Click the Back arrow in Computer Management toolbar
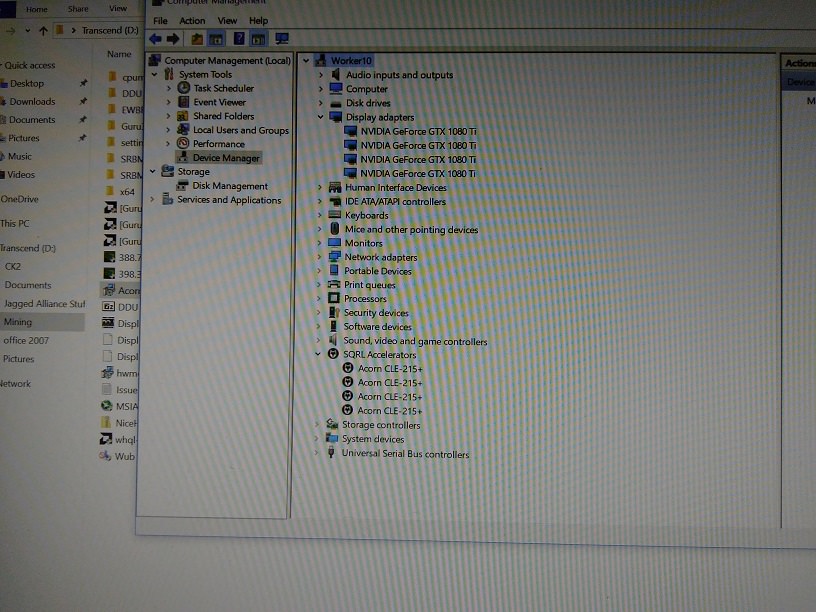 pos(155,39)
